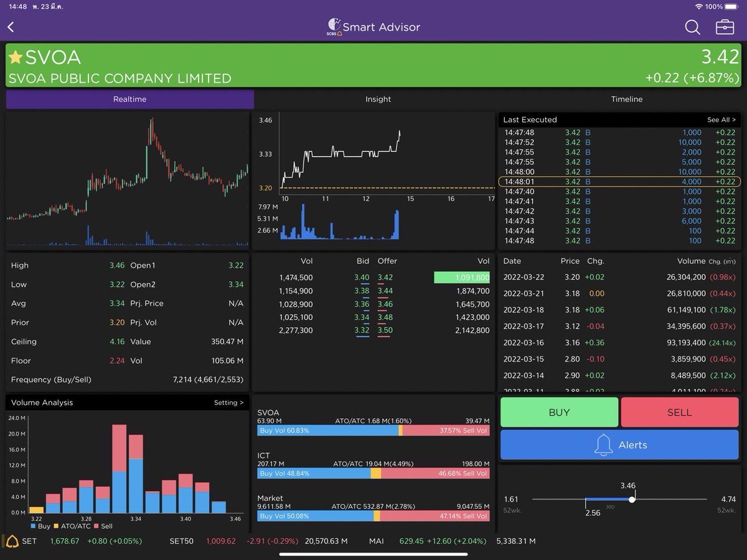Select the Market buy/sell volume bar
The width and height of the screenshot is (747, 560).
(374, 516)
